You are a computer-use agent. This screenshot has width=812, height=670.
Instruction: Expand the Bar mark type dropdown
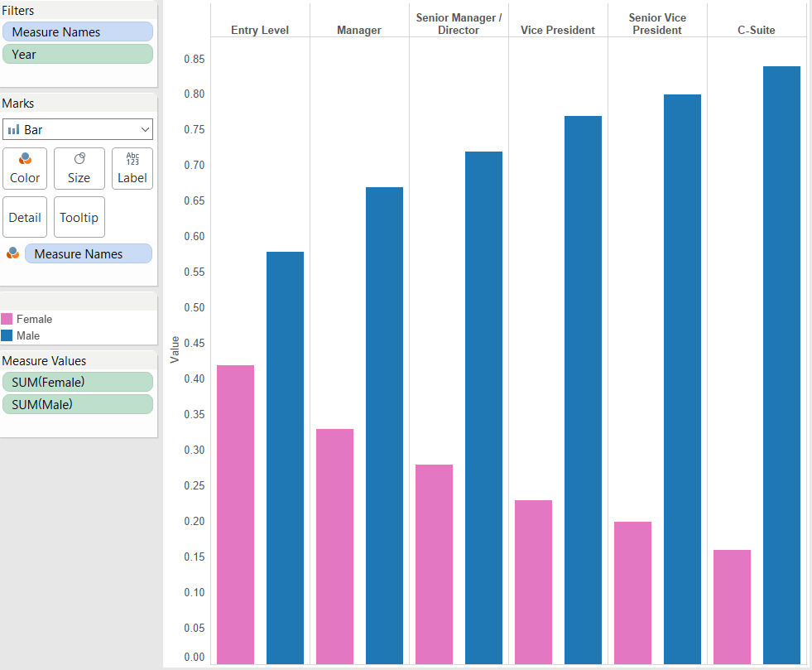point(78,129)
